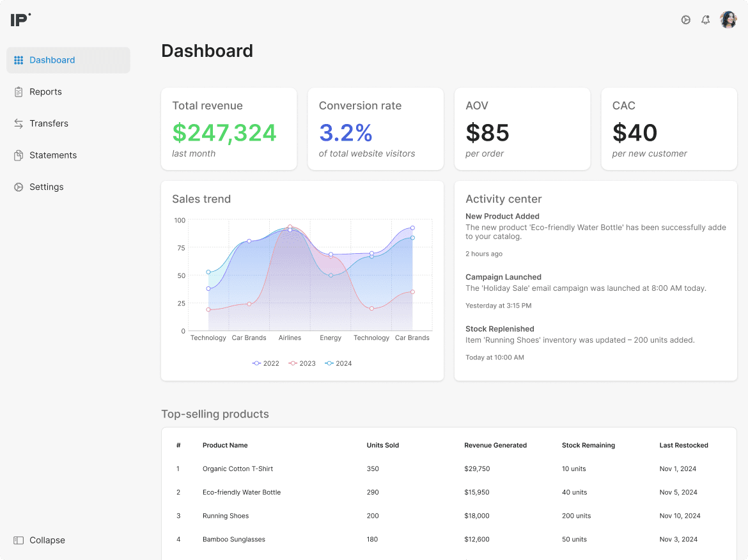The image size is (748, 560).
Task: Open settings via the top-right gear icon
Action: 685,20
